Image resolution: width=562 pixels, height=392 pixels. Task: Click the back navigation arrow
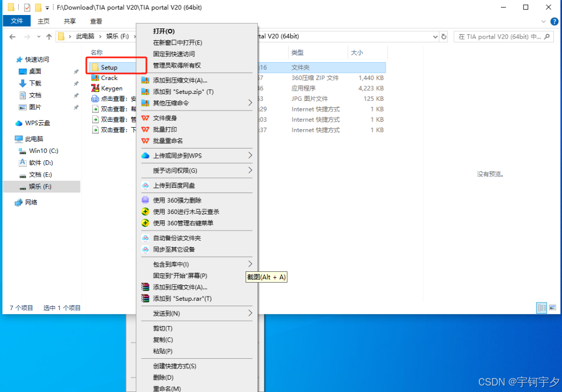pos(12,36)
